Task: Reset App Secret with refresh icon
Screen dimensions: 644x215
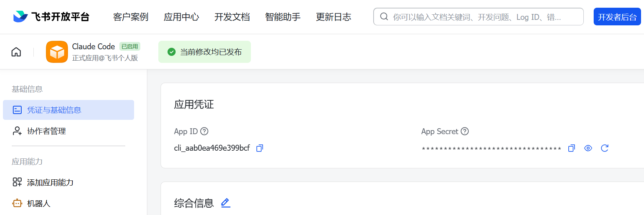Action: (605, 148)
